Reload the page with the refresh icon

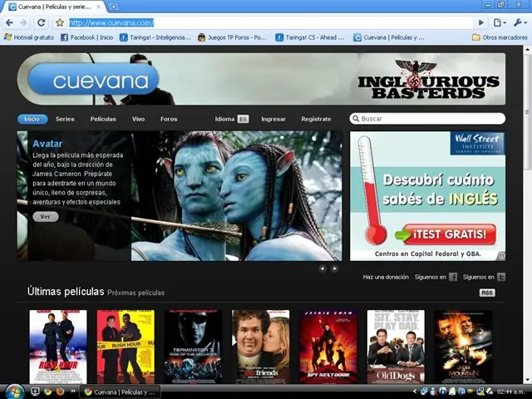click(41, 22)
